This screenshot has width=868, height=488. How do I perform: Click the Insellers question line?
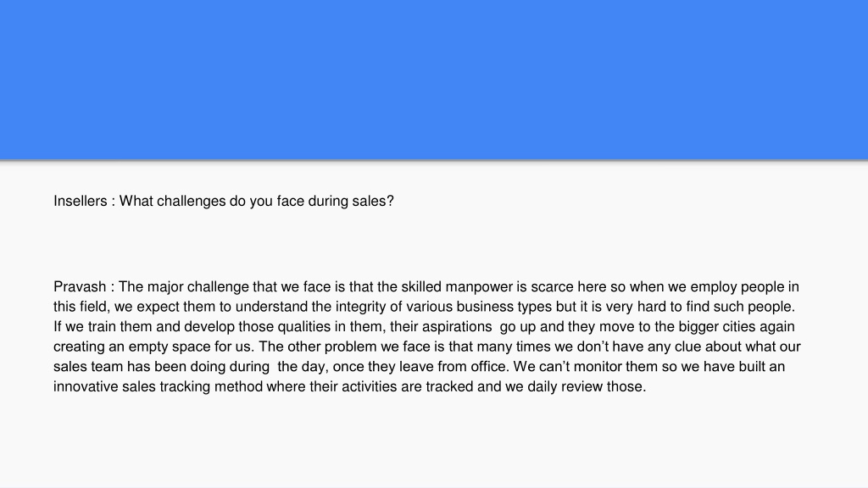[x=224, y=201]
